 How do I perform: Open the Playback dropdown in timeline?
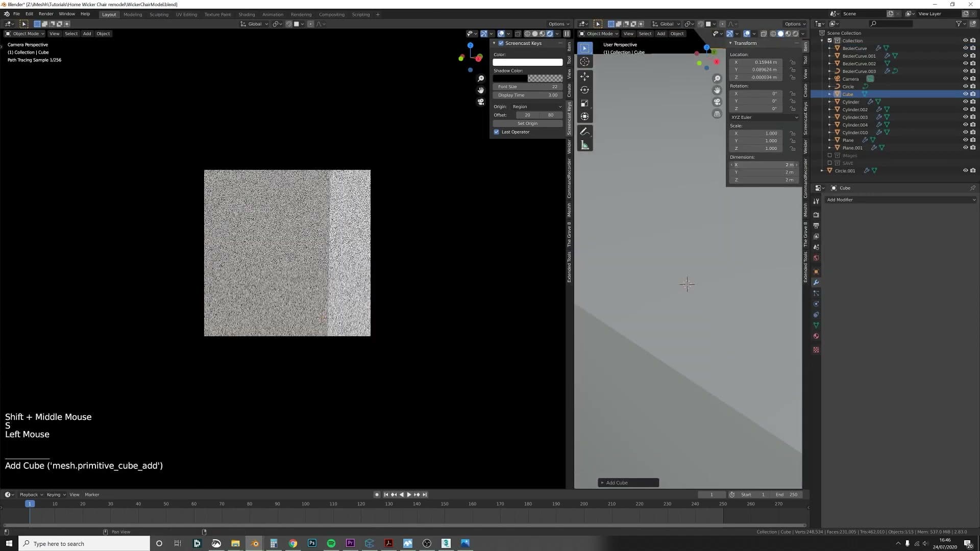[x=31, y=495]
